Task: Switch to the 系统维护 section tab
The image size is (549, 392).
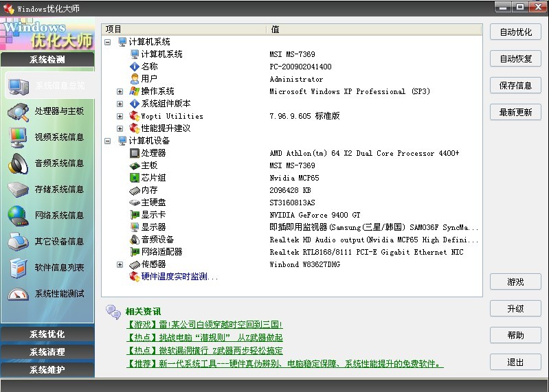Action: pos(47,370)
